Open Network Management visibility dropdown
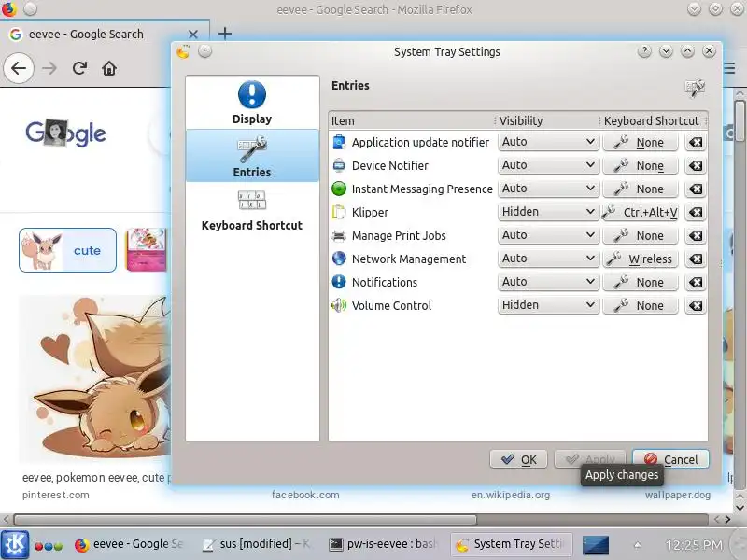 click(548, 259)
